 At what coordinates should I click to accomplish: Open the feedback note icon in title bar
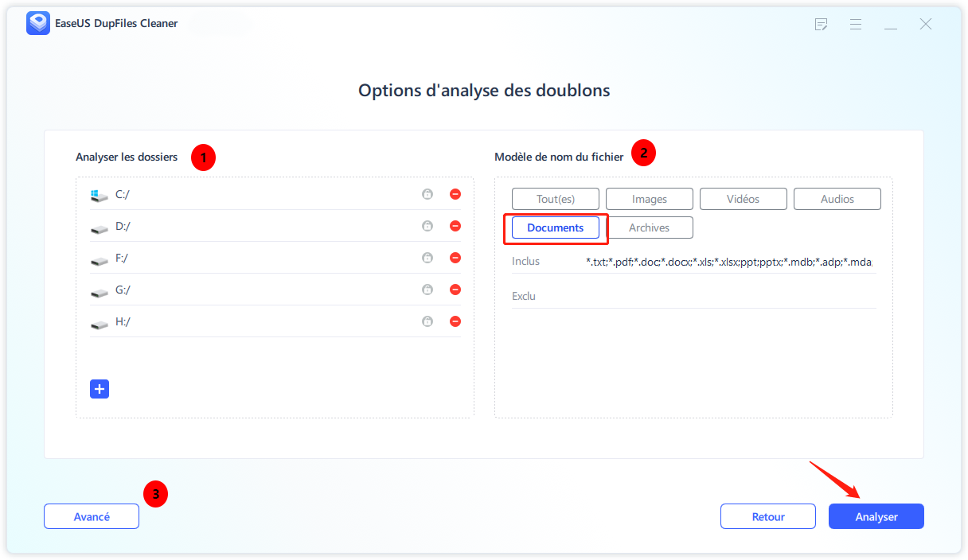tap(822, 25)
